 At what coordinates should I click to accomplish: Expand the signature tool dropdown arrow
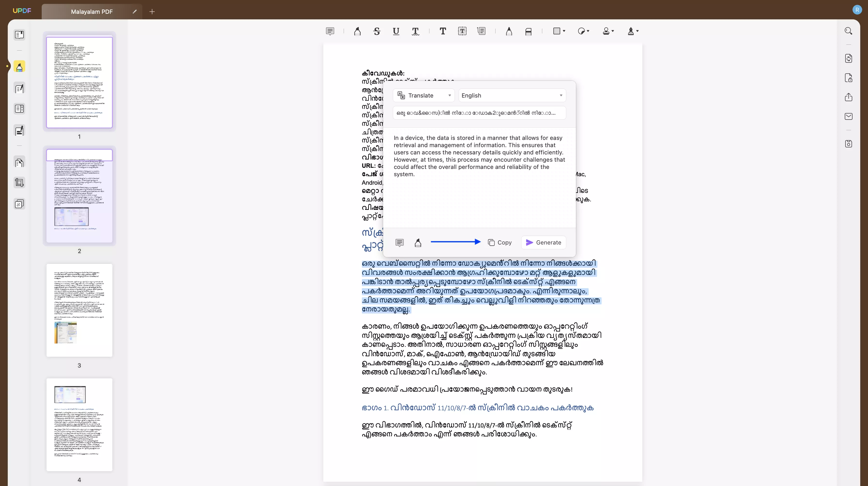[x=637, y=31]
